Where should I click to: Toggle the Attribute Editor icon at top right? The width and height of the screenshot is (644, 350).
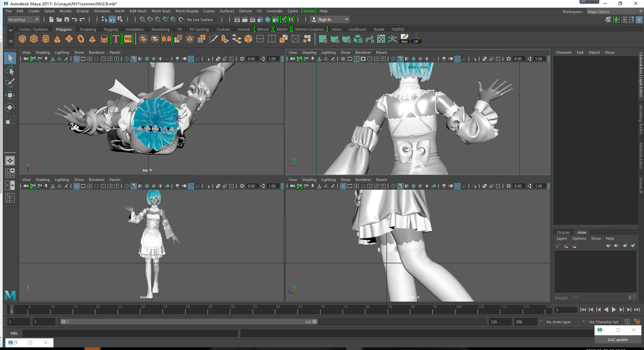[x=624, y=19]
